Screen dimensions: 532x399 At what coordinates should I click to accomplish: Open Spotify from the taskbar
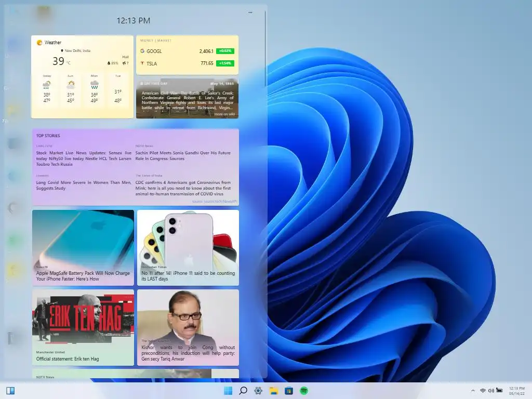(x=304, y=391)
